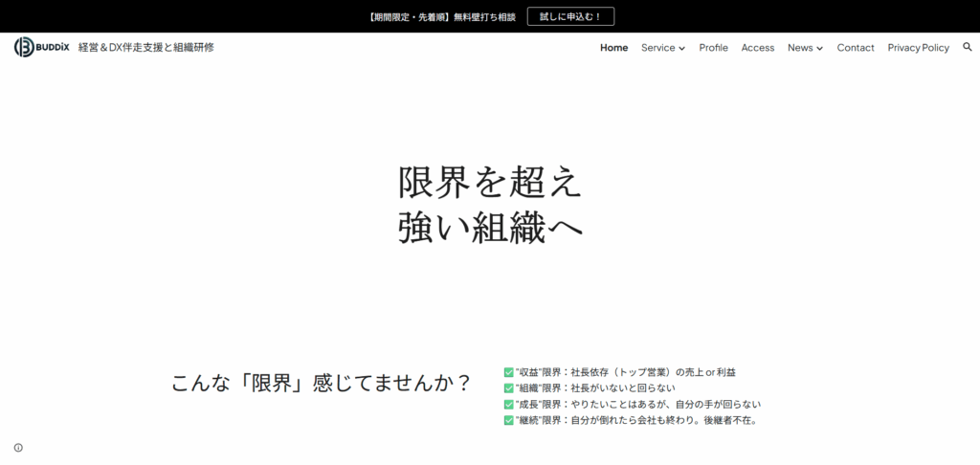Open the Contact page

point(856,48)
